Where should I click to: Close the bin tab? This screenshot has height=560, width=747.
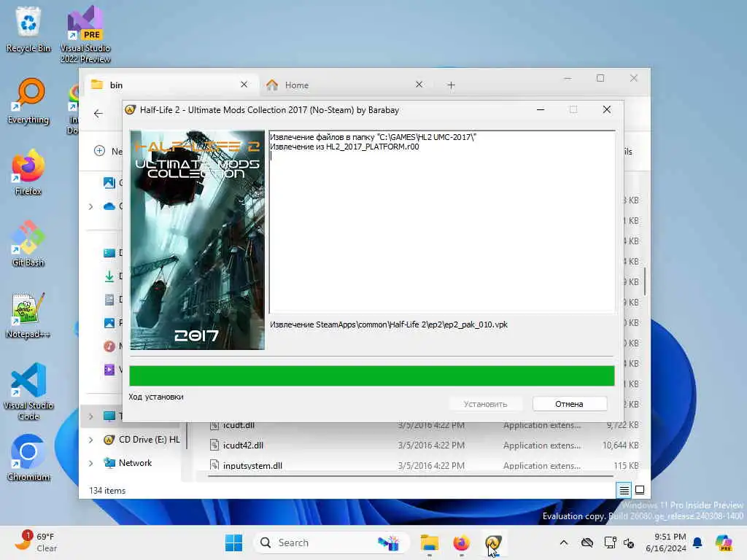click(244, 85)
